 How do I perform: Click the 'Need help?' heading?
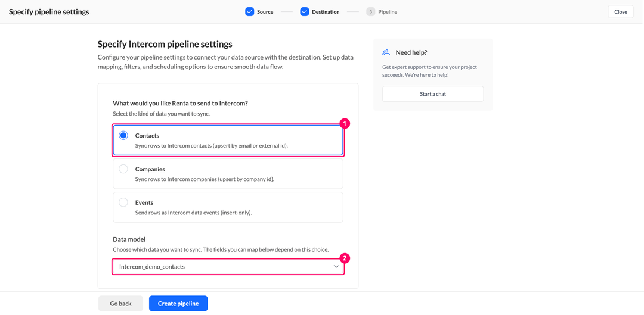pos(411,52)
